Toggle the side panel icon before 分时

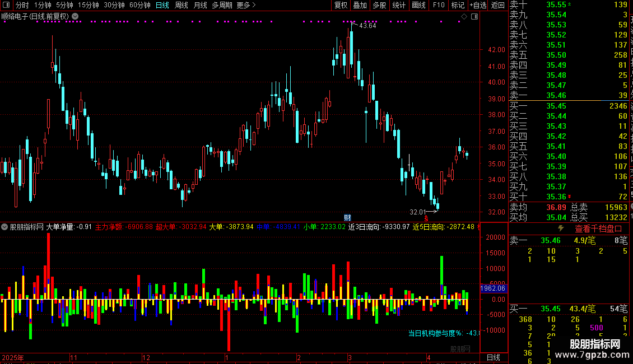[x=6, y=5]
